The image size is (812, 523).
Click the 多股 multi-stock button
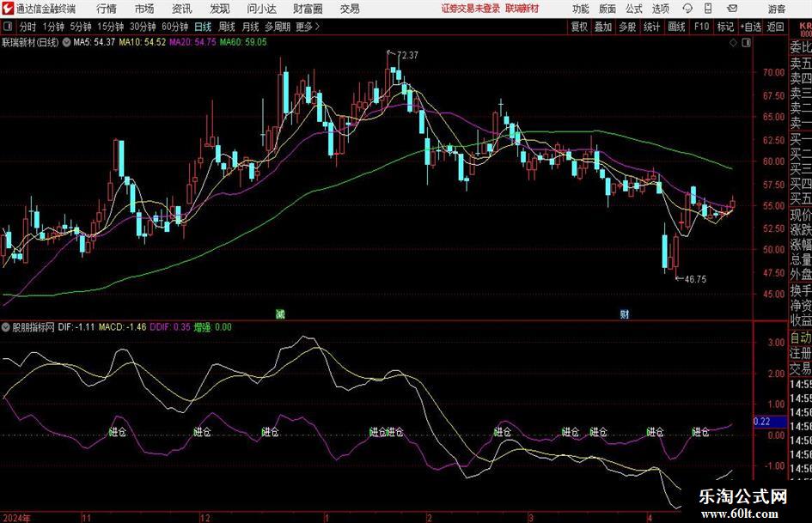pos(627,27)
